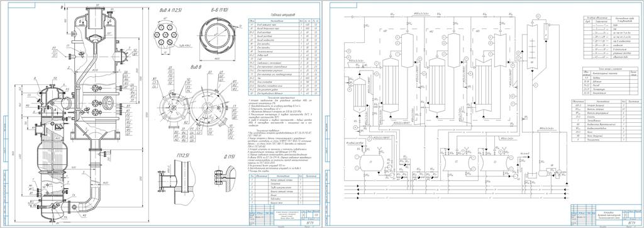Open the 'Таблица штуцеров' nozzle table title
644x228 pixels.
point(283,14)
